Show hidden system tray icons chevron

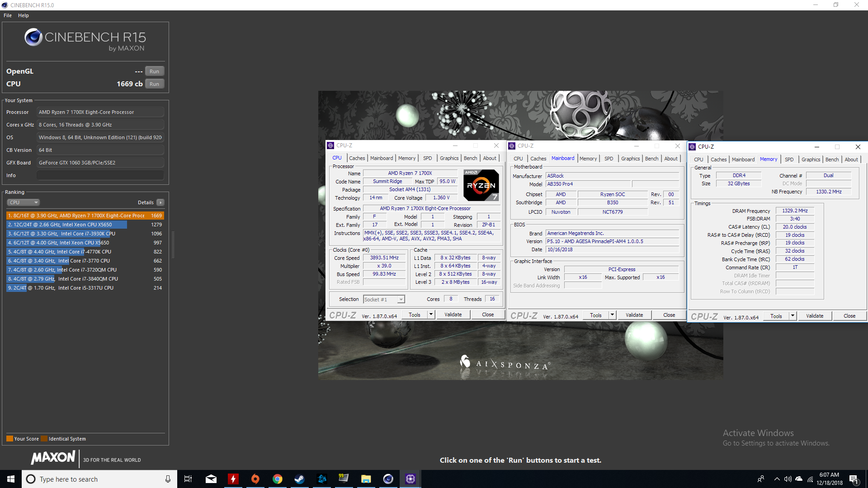tap(777, 479)
